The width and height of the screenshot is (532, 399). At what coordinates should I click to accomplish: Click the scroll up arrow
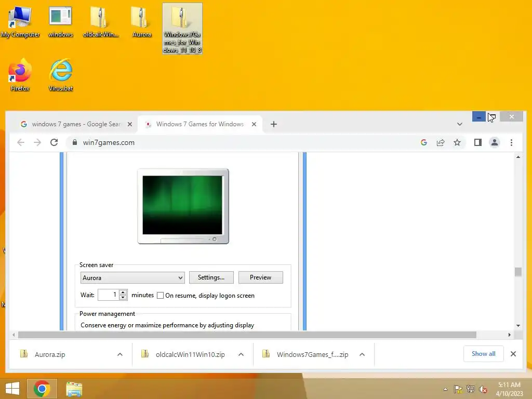tap(518, 157)
